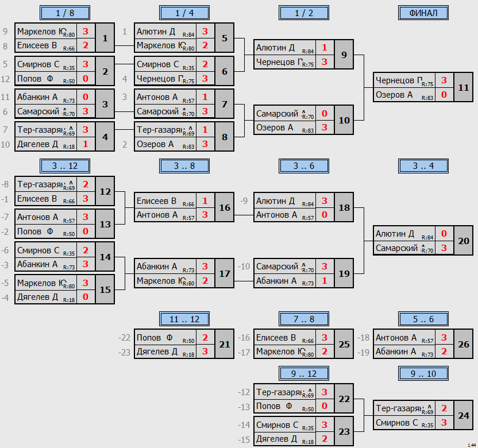Image resolution: width=478 pixels, height=448 pixels.
Task: Open match number 22 box
Action: [344, 399]
